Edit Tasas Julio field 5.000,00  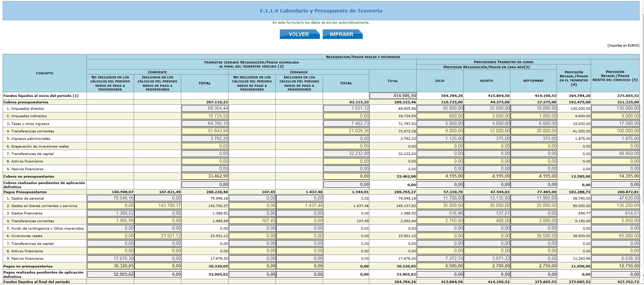coord(440,124)
